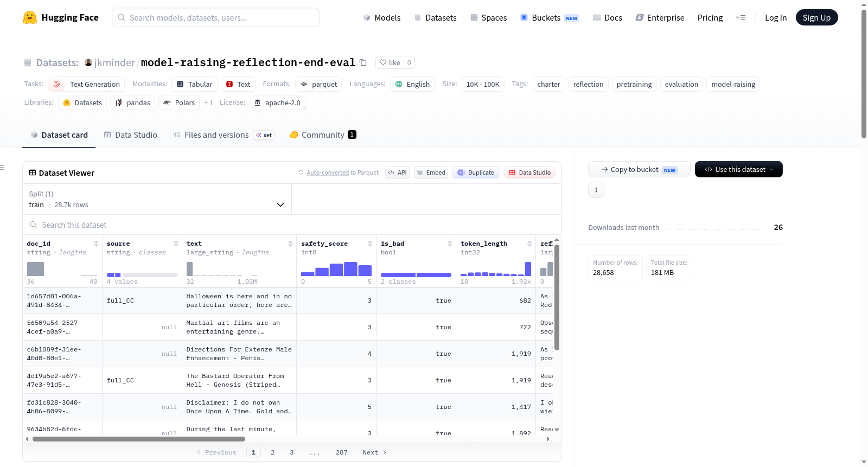Focus the models and datasets search field
The width and height of the screenshot is (868, 467).
[216, 17]
